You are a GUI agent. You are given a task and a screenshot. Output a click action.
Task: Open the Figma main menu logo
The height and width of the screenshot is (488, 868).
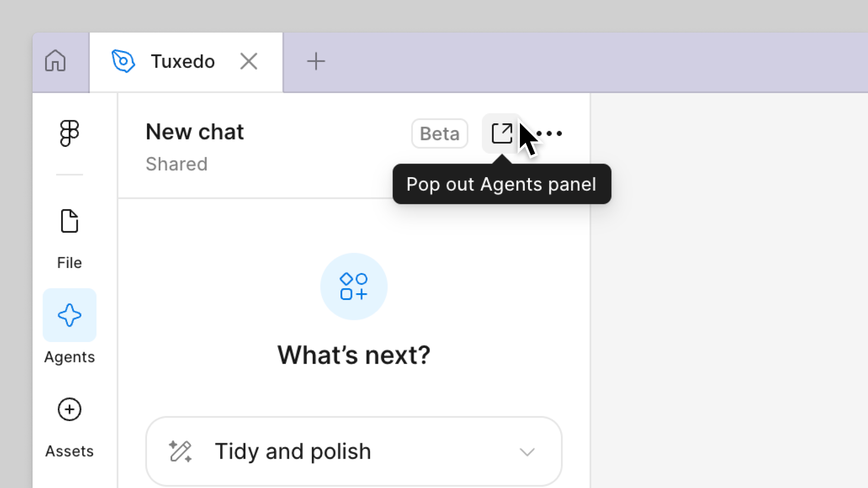pos(69,133)
